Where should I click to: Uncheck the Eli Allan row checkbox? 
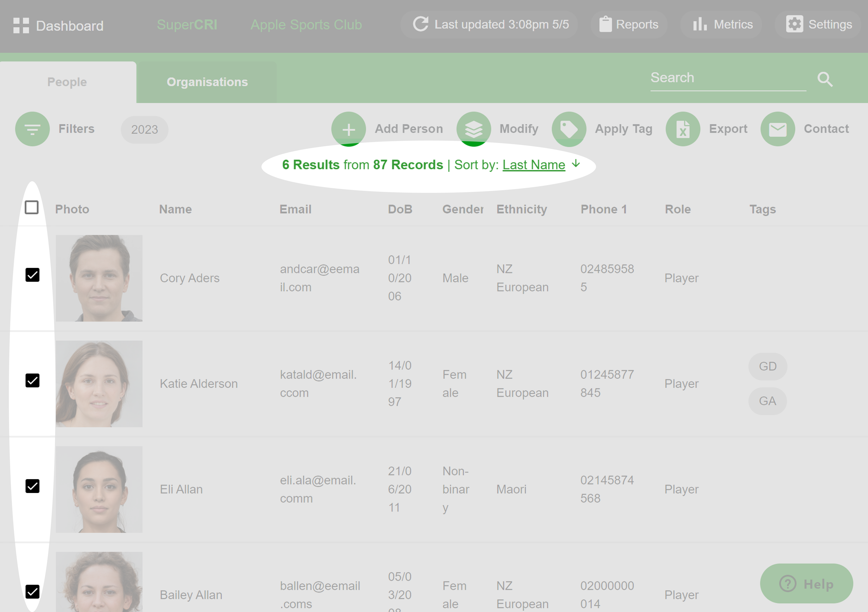[x=33, y=486]
